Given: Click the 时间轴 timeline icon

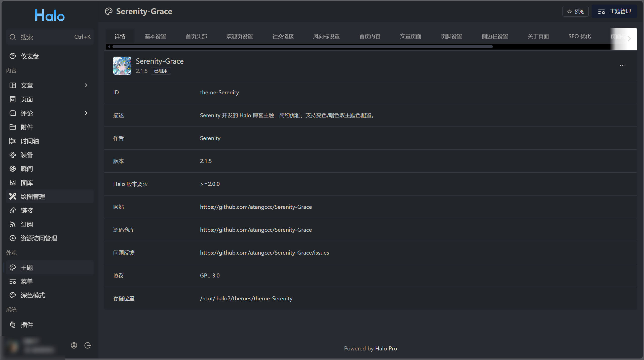Looking at the screenshot, I should click(x=13, y=141).
